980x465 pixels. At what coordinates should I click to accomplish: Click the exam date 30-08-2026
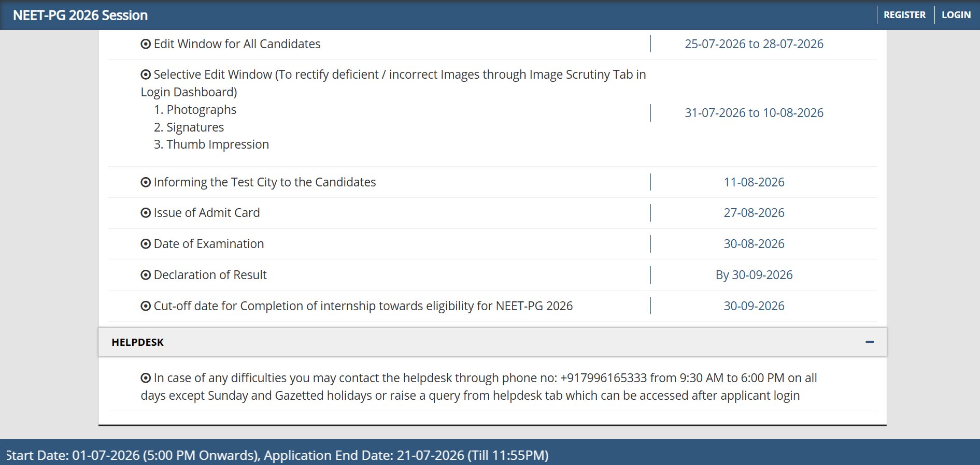(754, 244)
